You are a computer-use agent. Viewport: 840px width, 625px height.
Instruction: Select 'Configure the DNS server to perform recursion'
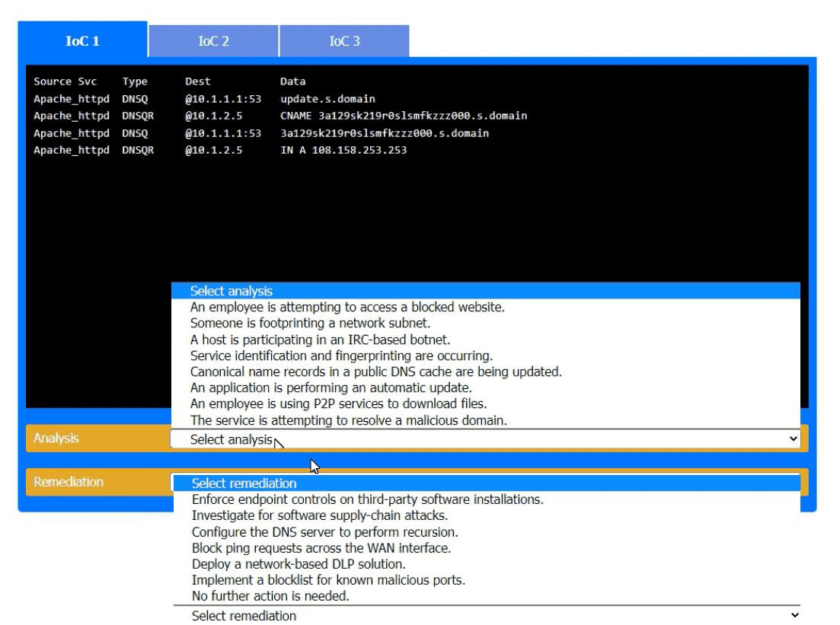(324, 532)
